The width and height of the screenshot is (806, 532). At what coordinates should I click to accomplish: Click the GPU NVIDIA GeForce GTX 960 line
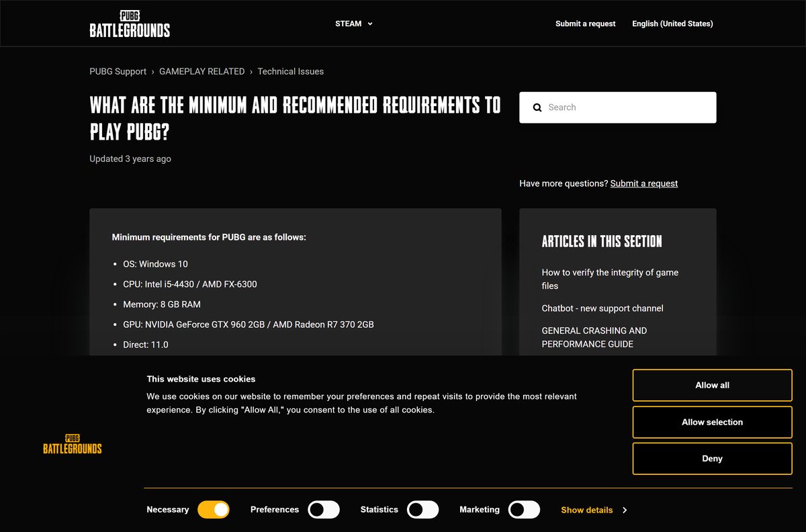pos(249,324)
